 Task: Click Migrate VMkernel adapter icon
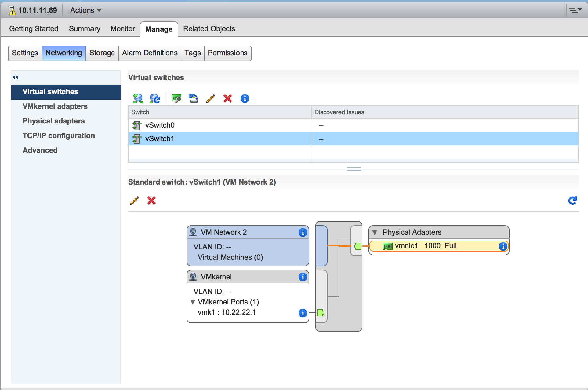[x=194, y=98]
